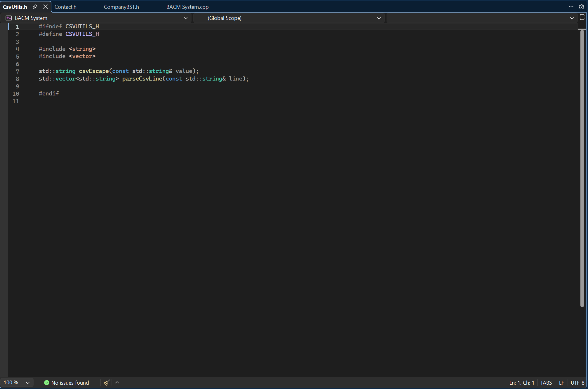Click the csvEscape function name
This screenshot has width=588, height=389.
click(x=94, y=71)
